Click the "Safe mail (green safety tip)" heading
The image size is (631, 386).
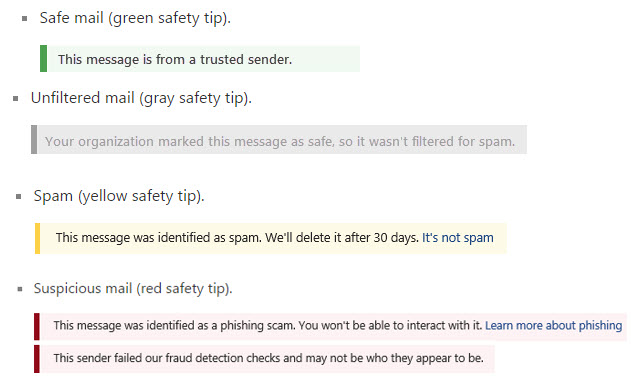pos(135,19)
